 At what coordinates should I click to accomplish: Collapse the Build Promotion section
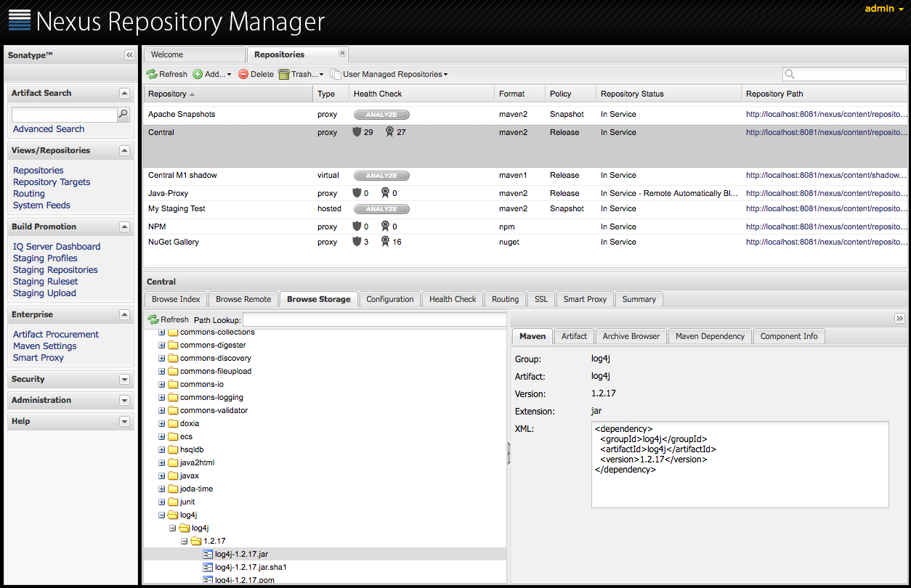point(124,227)
